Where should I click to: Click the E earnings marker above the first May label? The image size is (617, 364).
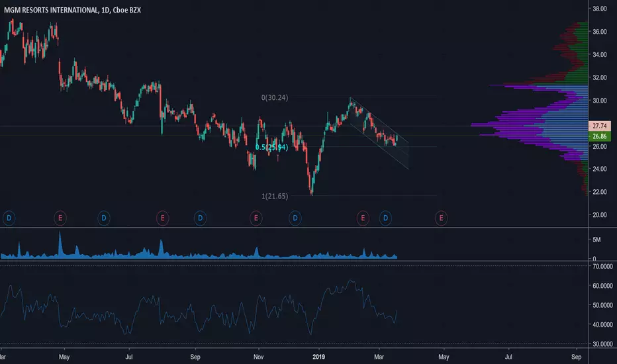point(60,218)
